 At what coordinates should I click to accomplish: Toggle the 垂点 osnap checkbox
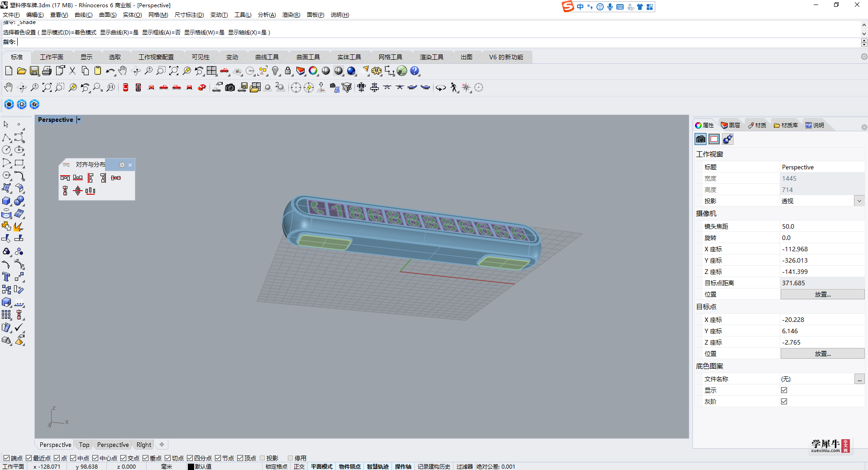pyautogui.click(x=146, y=458)
